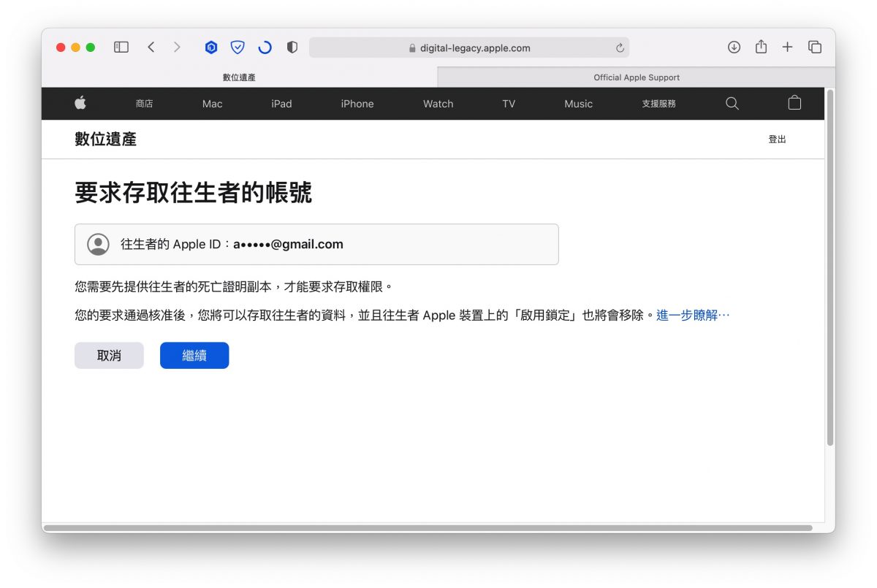877x588 pixels.
Task: Click the blue hexagon extension icon
Action: pos(211,47)
